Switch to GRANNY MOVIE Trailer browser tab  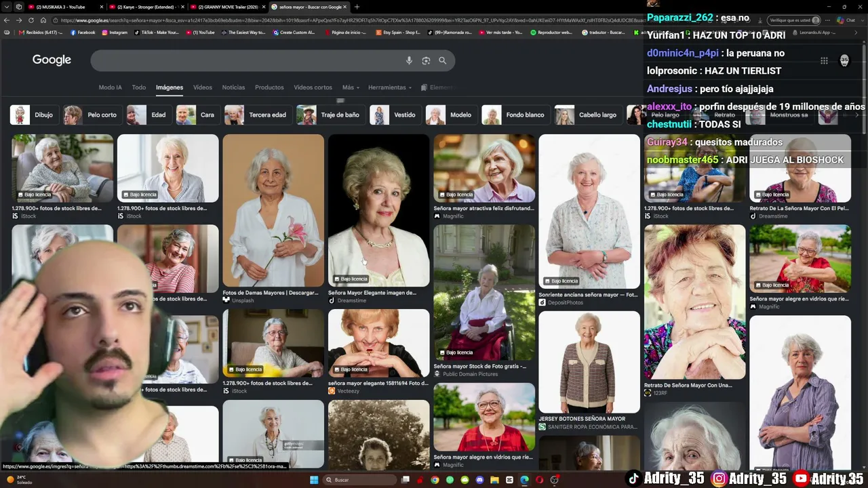[x=226, y=7]
